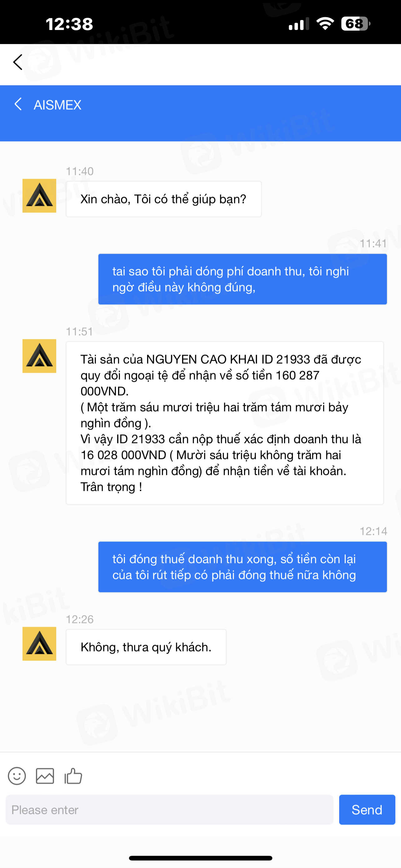Viewport: 401px width, 868px height.
Task: Tap the 'Xin chào, Tôi có thể giúp bạn?' message
Action: tap(164, 199)
